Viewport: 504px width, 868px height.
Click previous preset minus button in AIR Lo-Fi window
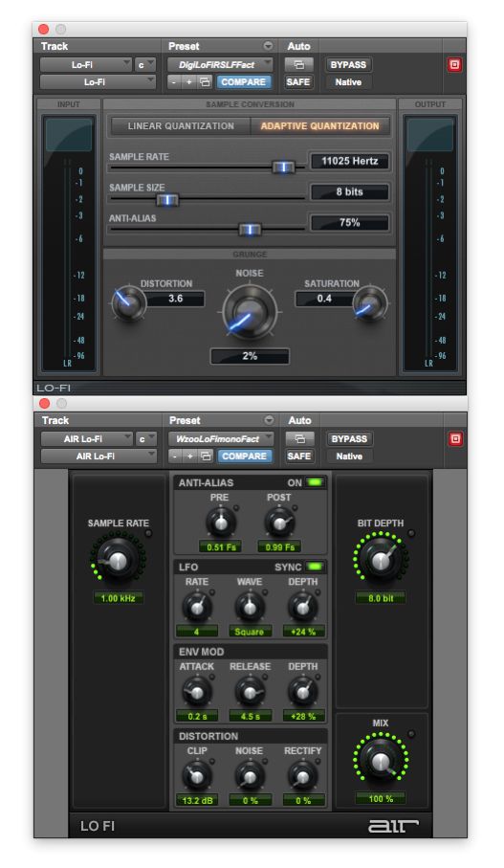click(x=175, y=456)
